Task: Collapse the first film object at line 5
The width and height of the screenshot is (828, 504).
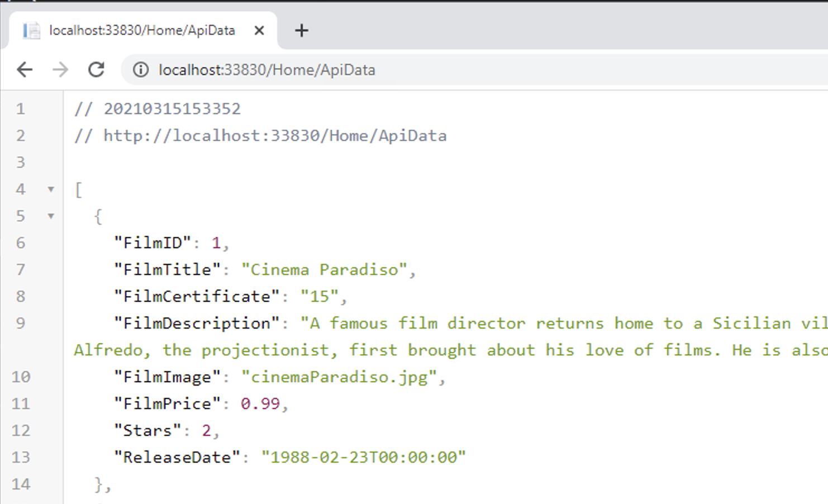Action: [51, 216]
